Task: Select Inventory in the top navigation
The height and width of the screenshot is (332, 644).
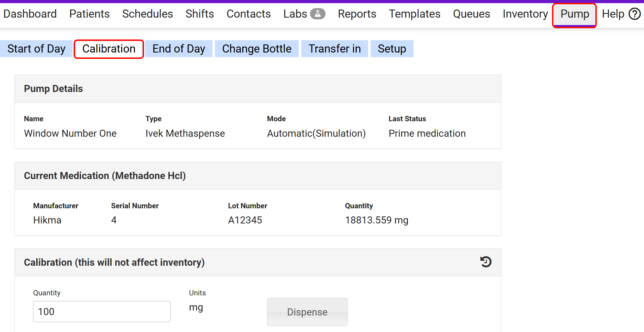Action: pyautogui.click(x=525, y=14)
